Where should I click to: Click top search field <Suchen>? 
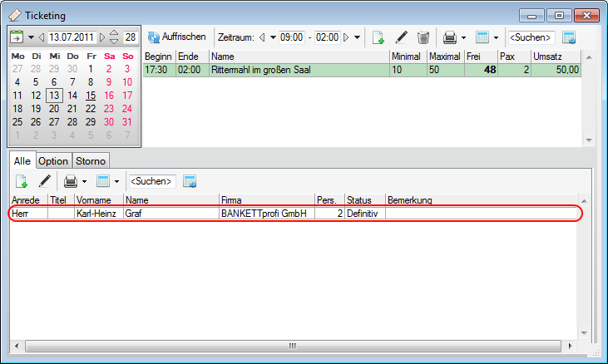(x=531, y=37)
